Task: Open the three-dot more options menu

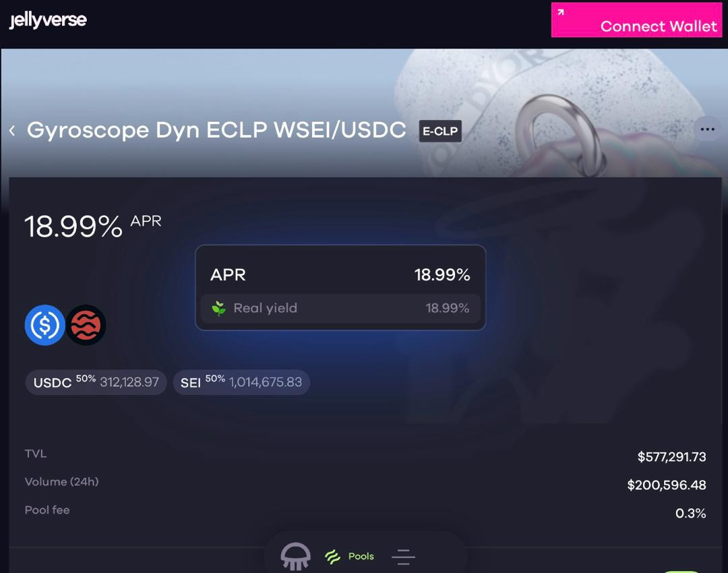Action: (707, 129)
